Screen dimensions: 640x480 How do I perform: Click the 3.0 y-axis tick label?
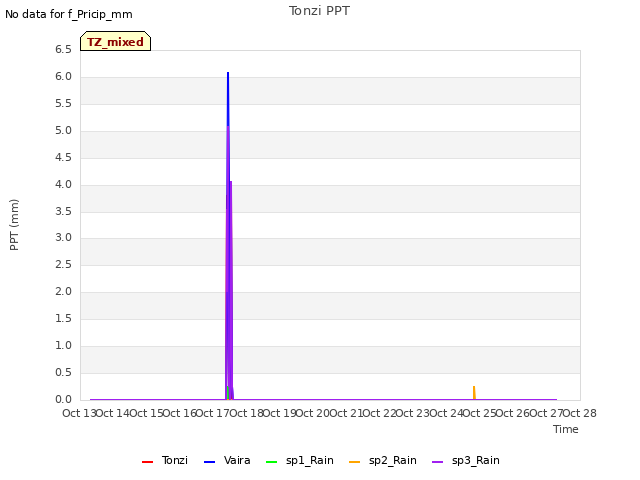point(63,238)
